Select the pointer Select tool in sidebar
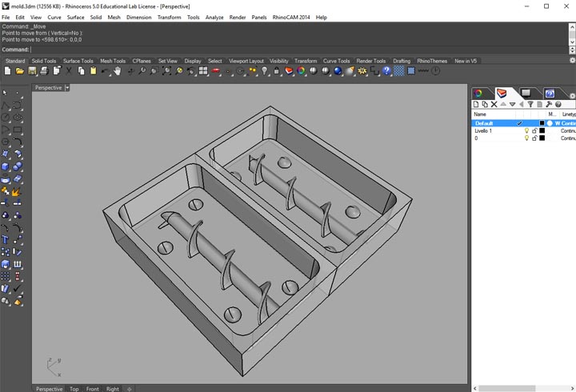This screenshot has width=576, height=392. [x=5, y=93]
